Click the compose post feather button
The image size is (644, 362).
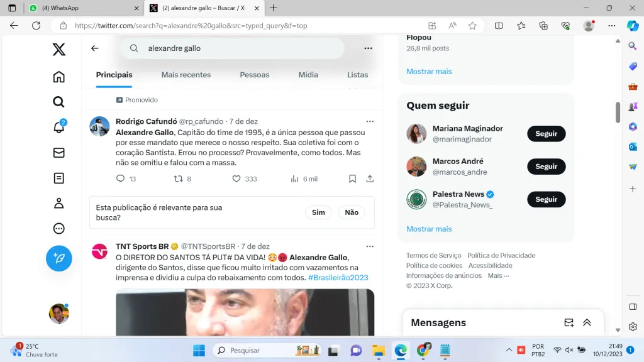pos(58,258)
